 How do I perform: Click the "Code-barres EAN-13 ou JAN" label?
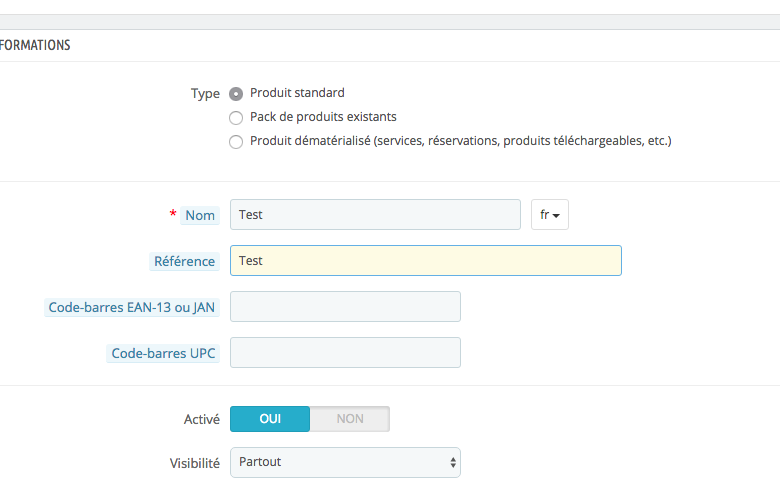[133, 308]
